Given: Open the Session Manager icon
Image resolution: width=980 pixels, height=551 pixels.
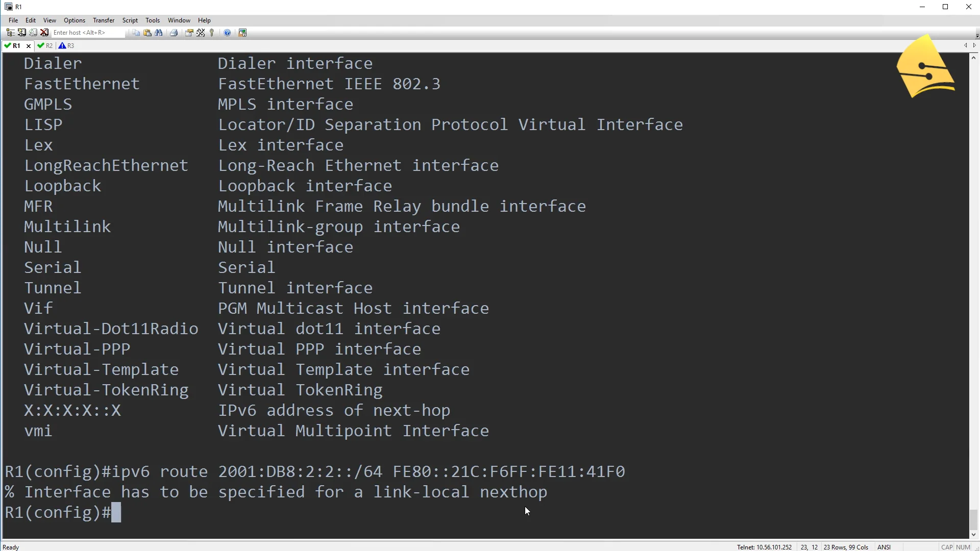Looking at the screenshot, I should pyautogui.click(x=10, y=33).
